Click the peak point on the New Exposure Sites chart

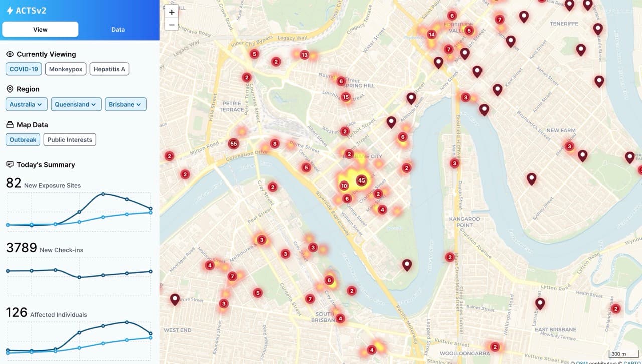tap(103, 194)
